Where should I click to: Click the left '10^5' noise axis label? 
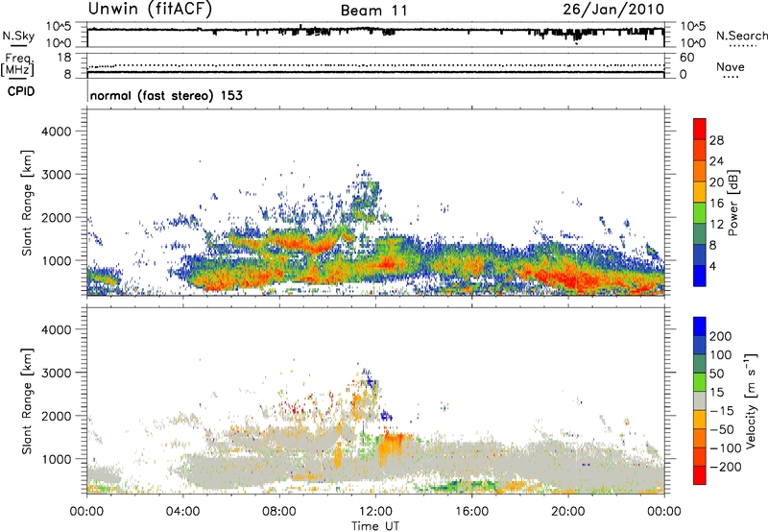pyautogui.click(x=59, y=27)
